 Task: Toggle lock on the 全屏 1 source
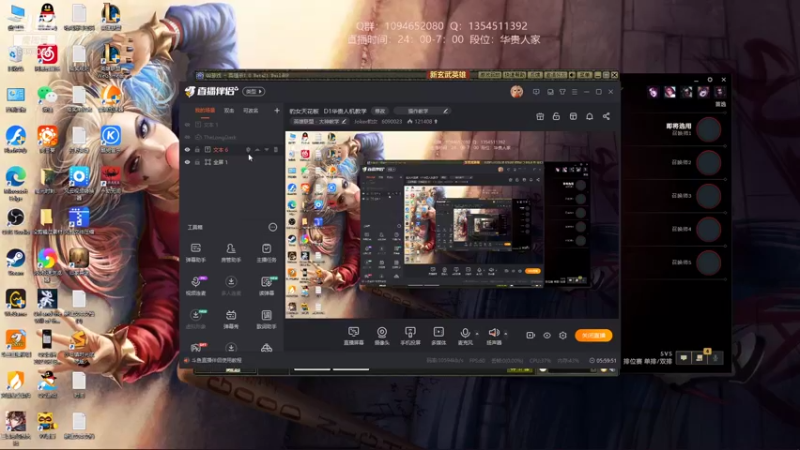pyautogui.click(x=197, y=162)
